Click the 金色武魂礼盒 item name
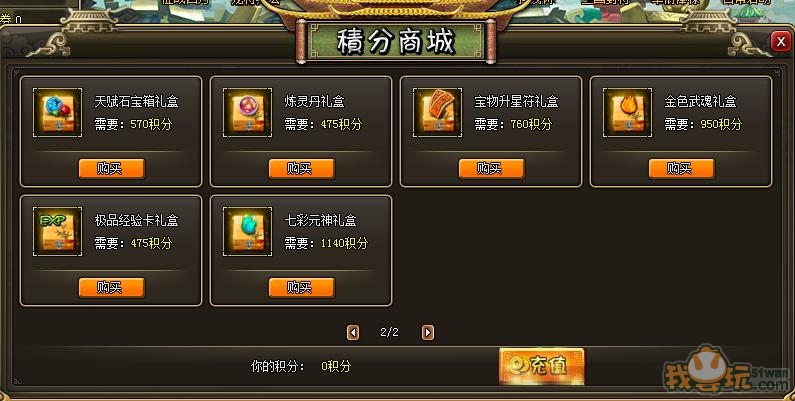The width and height of the screenshot is (795, 401). pos(700,101)
